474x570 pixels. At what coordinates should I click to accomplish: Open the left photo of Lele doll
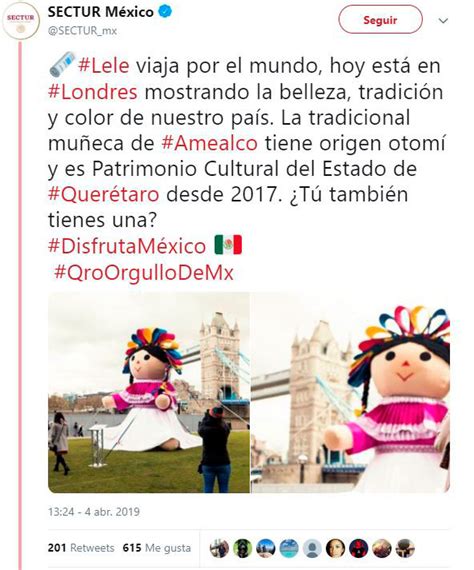click(x=149, y=393)
